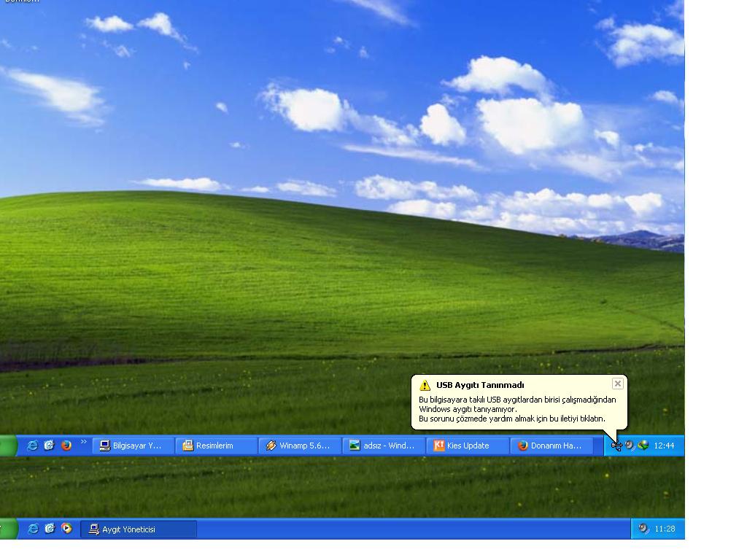Switch to Kies Update taskbar window

coord(468,446)
